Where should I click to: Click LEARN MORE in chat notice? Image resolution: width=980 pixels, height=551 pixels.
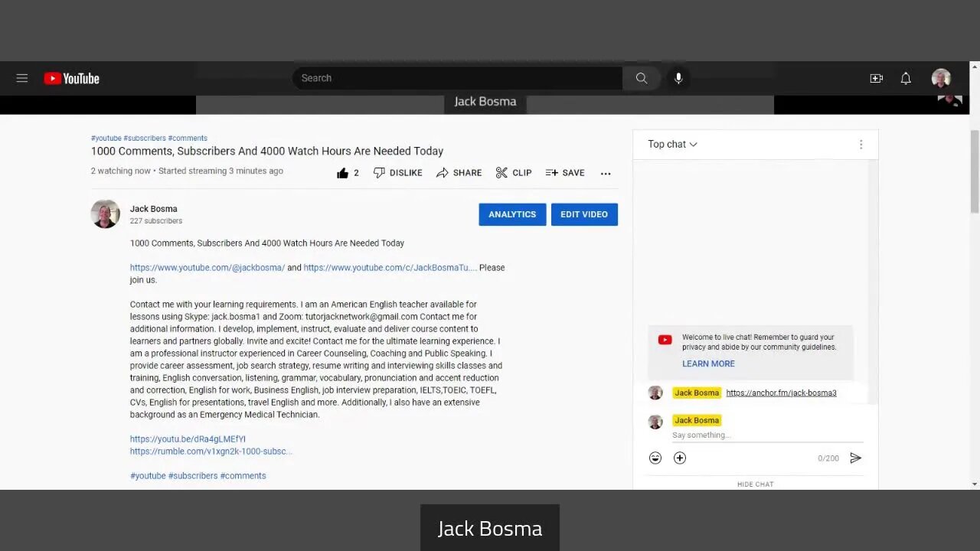[x=708, y=364]
